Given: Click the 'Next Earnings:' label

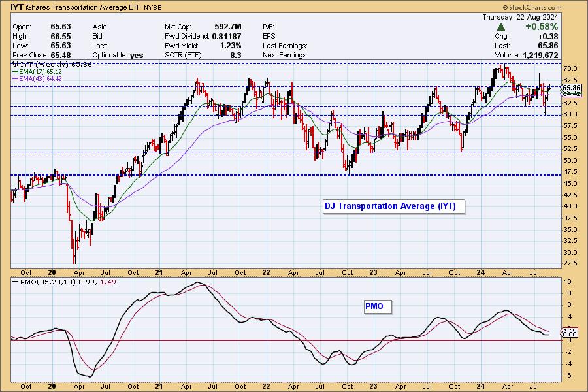Looking at the screenshot, I should 286,55.
